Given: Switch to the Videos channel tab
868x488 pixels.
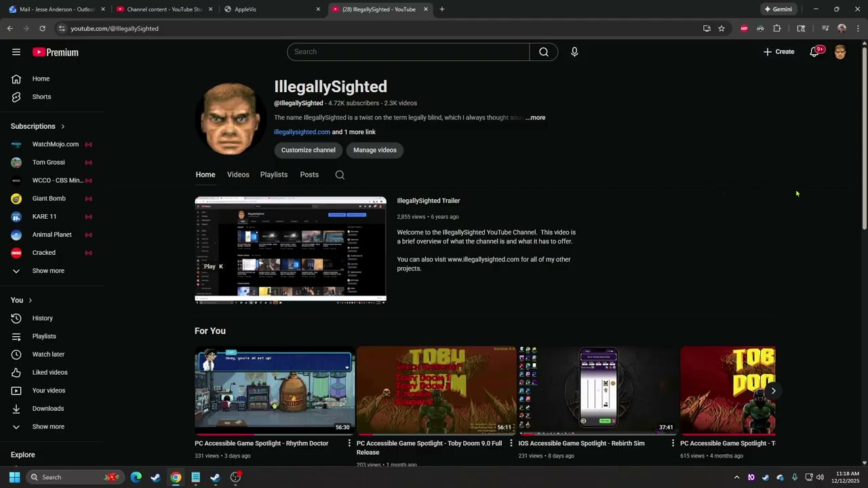Looking at the screenshot, I should (238, 175).
